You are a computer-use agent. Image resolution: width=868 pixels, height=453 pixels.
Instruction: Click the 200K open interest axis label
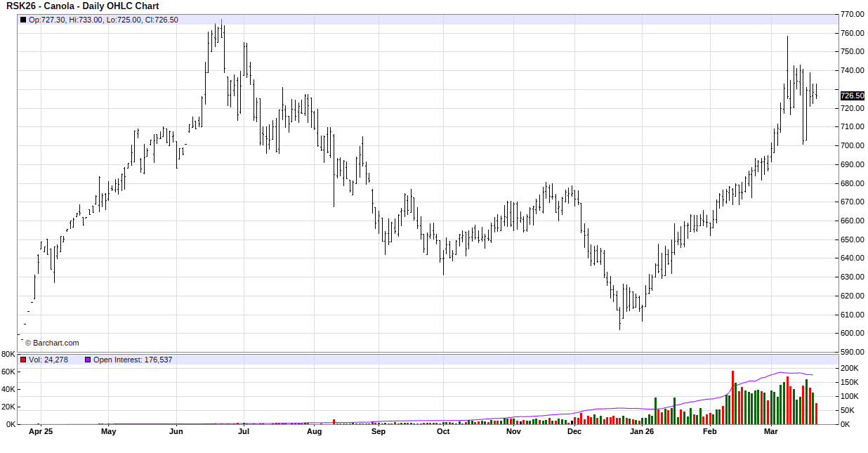(x=849, y=368)
